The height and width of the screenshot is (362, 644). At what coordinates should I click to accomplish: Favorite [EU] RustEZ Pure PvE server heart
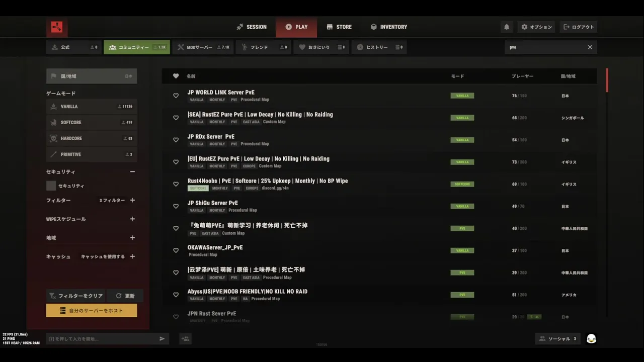(x=176, y=162)
